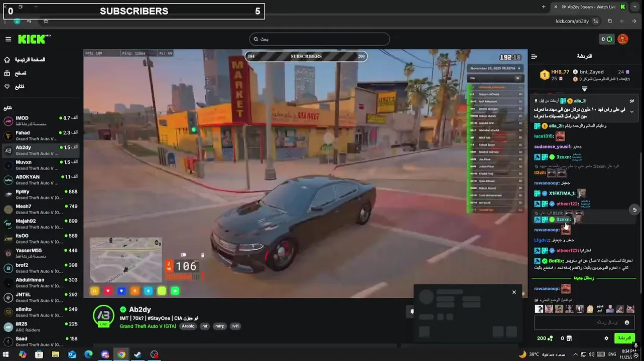This screenshot has width=644, height=361.
Task: Open IMOD channel in sidebar
Action: 40,121
